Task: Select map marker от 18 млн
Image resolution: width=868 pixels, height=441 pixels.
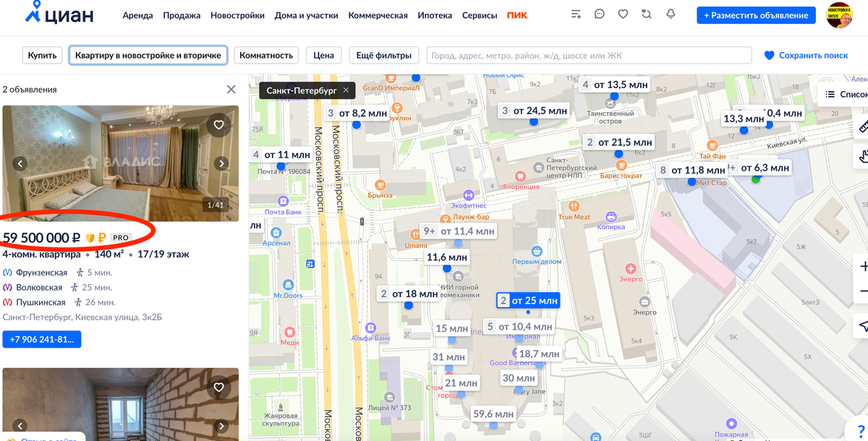Action: click(409, 294)
